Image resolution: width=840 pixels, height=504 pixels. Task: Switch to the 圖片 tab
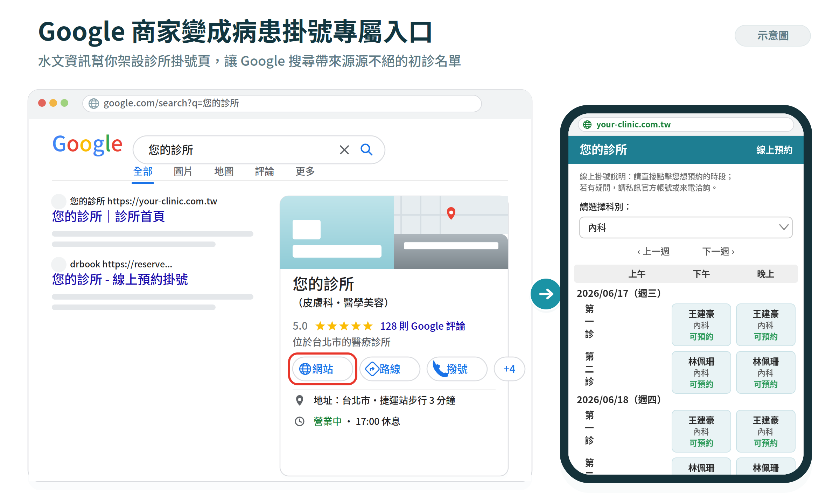pyautogui.click(x=183, y=171)
